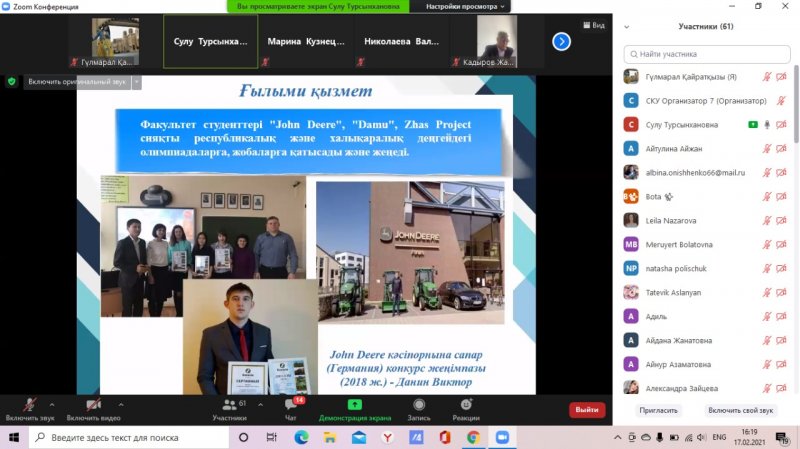Show next video thumbnails with blue arrow
Viewport: 800px width, 449px height.
(561, 41)
